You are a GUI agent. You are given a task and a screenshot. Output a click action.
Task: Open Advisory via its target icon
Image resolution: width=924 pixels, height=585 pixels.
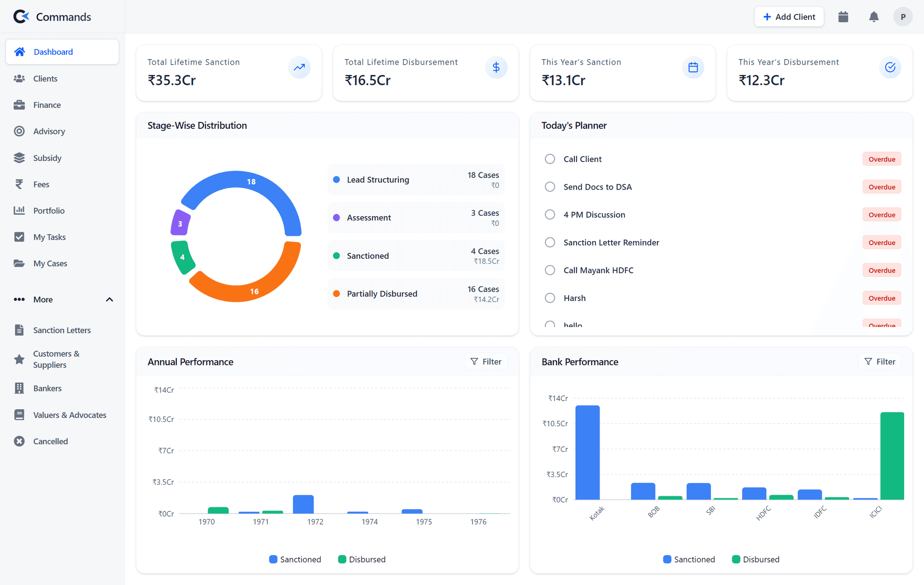[x=19, y=131]
